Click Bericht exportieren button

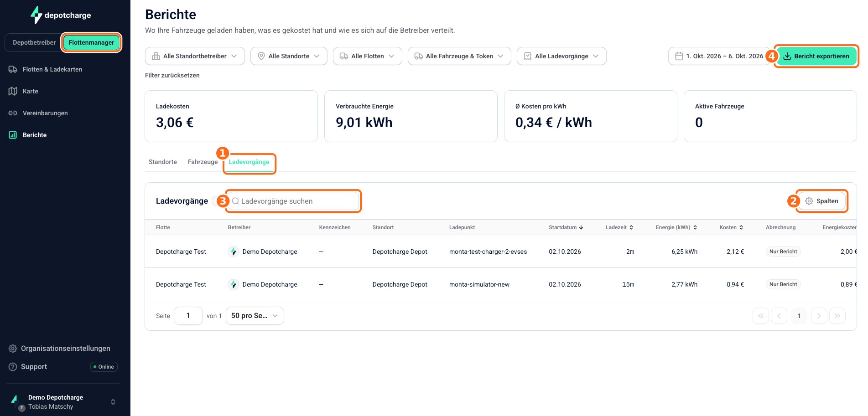pos(816,56)
